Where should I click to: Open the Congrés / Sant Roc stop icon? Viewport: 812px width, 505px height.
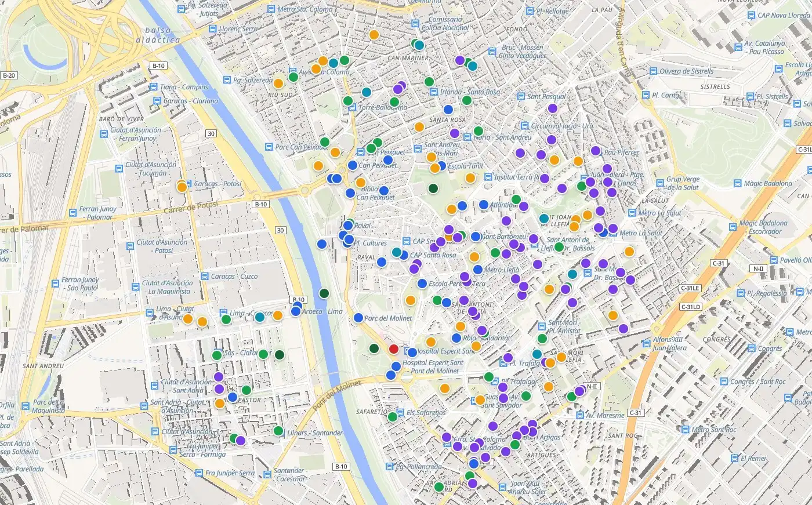[723, 382]
